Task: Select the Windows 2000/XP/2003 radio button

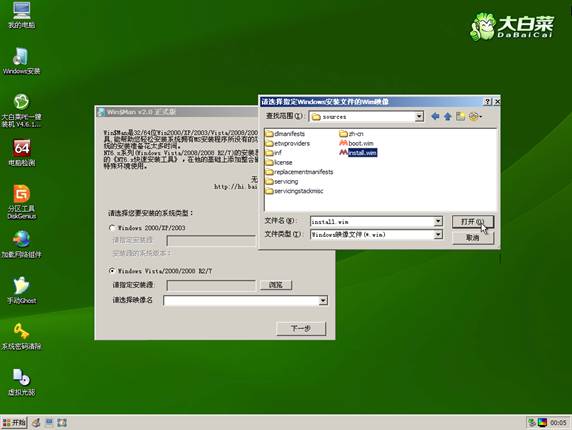Action: pos(112,228)
